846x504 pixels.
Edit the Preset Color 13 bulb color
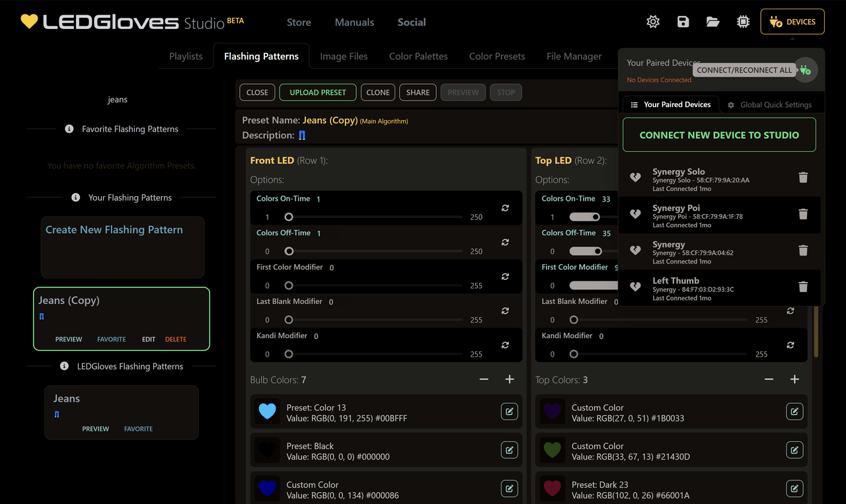point(509,412)
